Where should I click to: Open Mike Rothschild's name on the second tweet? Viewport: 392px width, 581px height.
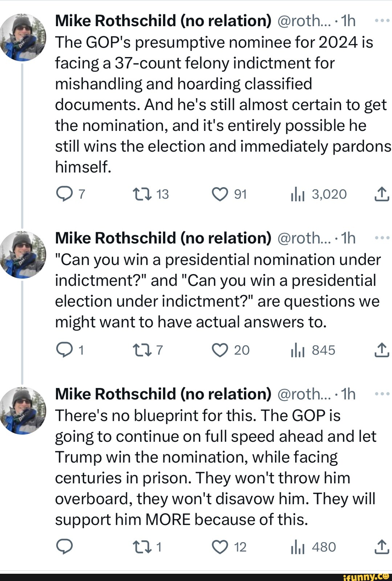pos(163,238)
